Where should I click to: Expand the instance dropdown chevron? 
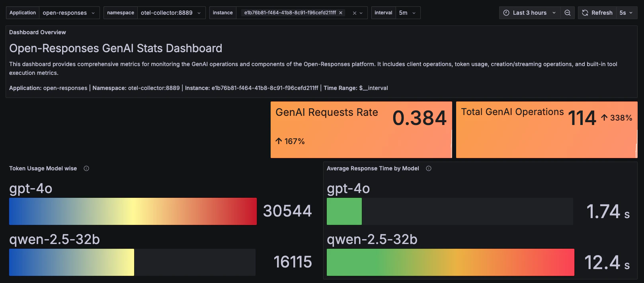click(x=361, y=13)
